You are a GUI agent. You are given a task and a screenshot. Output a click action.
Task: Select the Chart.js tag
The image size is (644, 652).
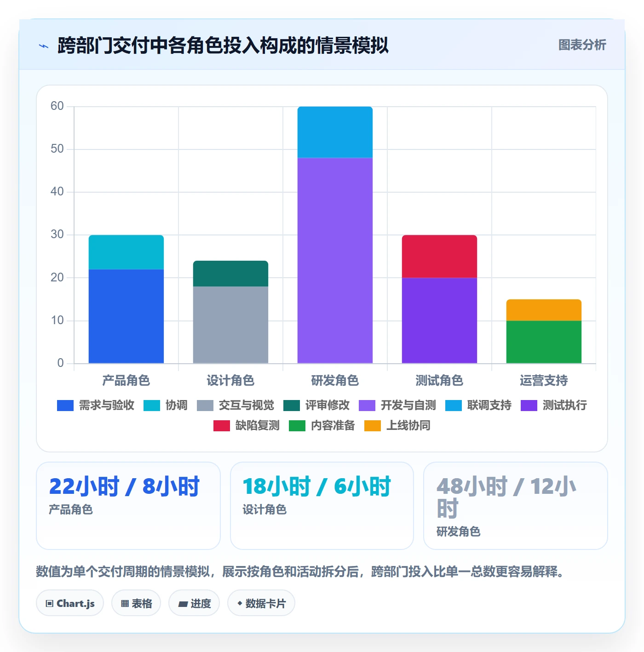pyautogui.click(x=70, y=603)
